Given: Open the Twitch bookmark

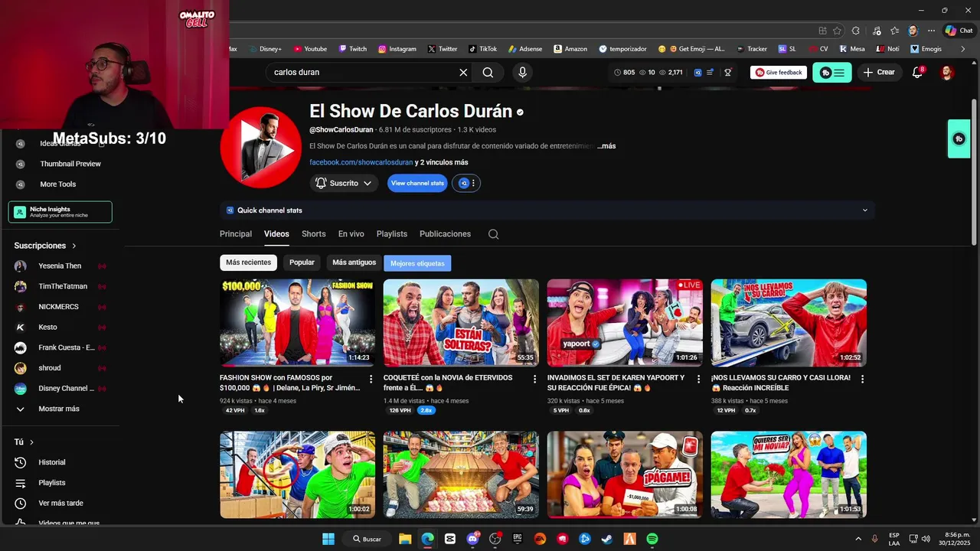Looking at the screenshot, I should coord(353,49).
